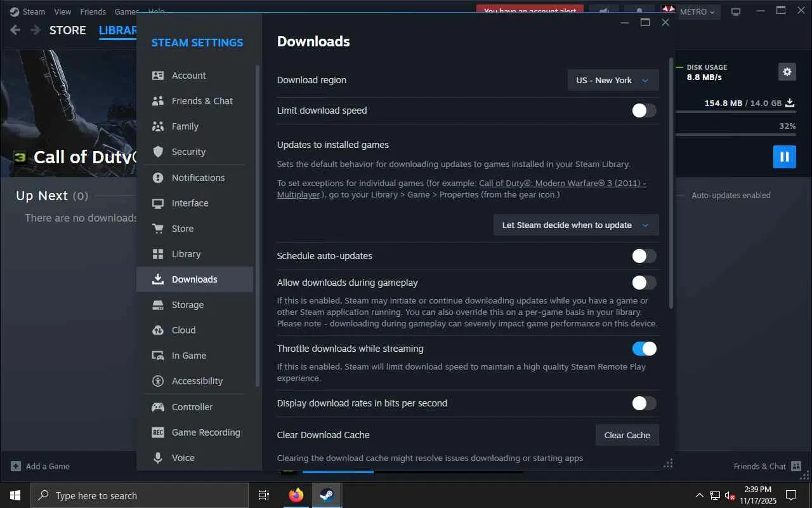Screen dimensions: 812x508
Task: Open the Game Recording settings
Action: pyautogui.click(x=195, y=432)
